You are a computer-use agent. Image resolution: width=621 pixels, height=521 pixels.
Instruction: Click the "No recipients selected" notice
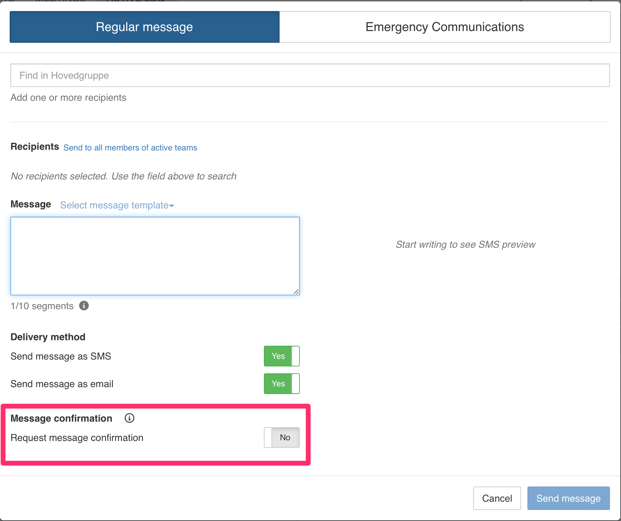pyautogui.click(x=123, y=176)
